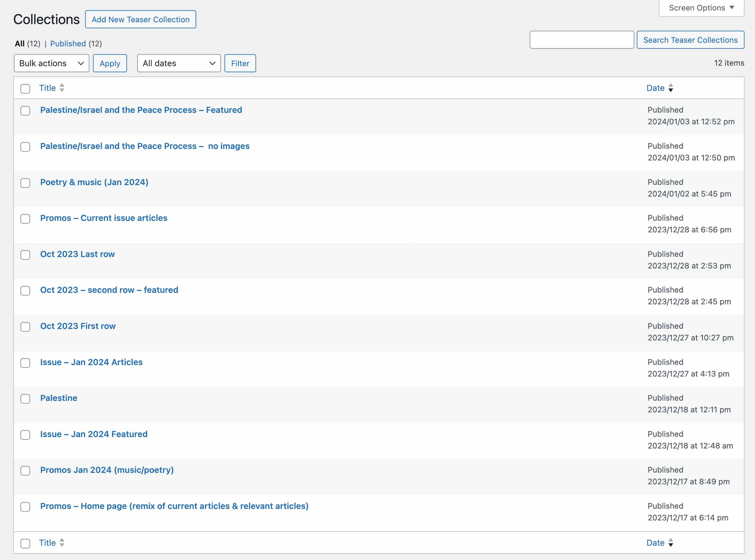This screenshot has height=560, width=755.
Task: Expand the Screen Options panel
Action: 701,8
